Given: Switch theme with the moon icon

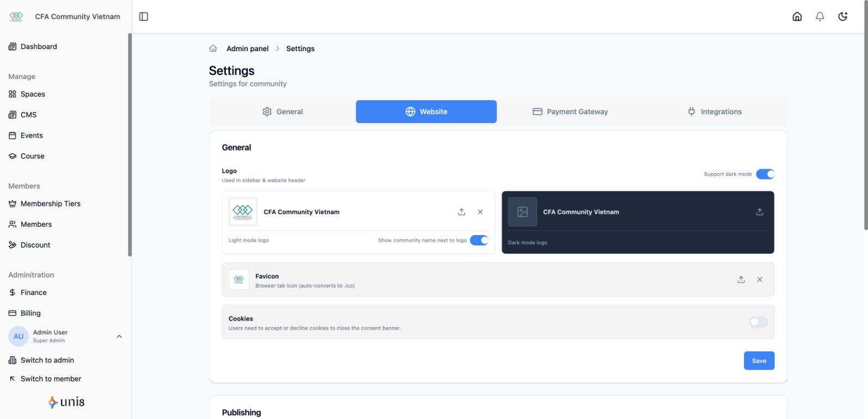Looking at the screenshot, I should [x=842, y=16].
